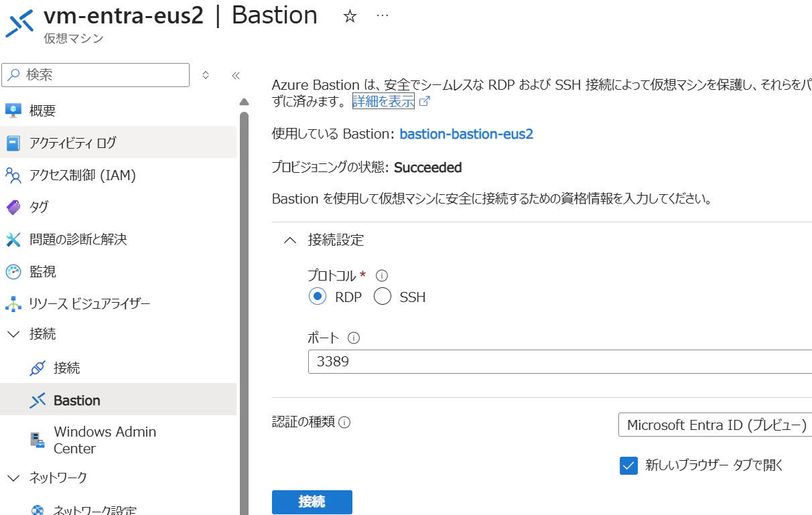Open リソース ビジュアライザー menu item
This screenshot has height=515, width=812.
coord(118,303)
